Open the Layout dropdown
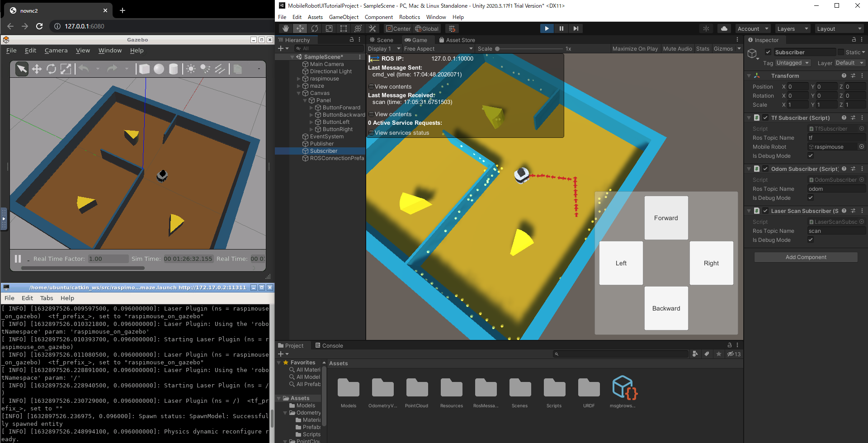Screen dimensions: 868x443 click(839, 28)
